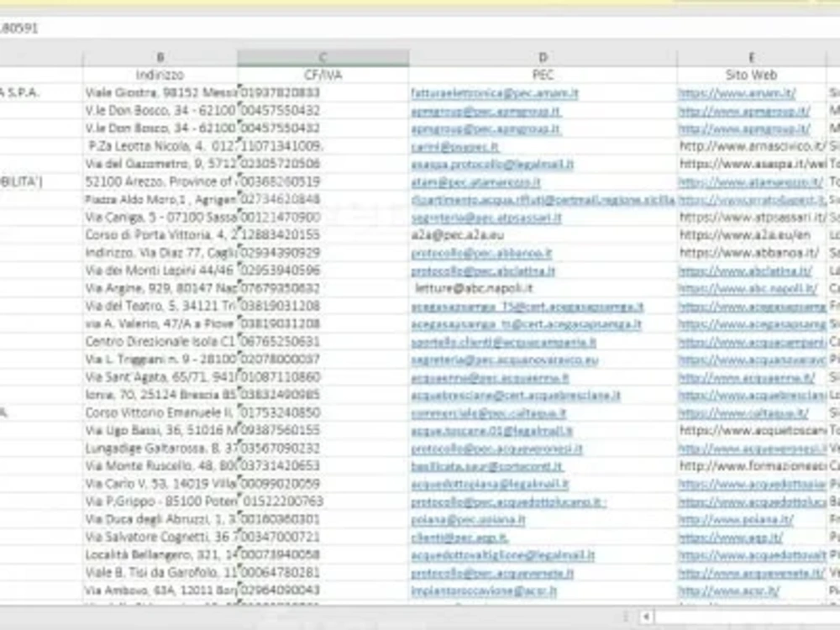Select the 52100 Arezzo address cell
The image size is (840, 630).
click(x=160, y=181)
